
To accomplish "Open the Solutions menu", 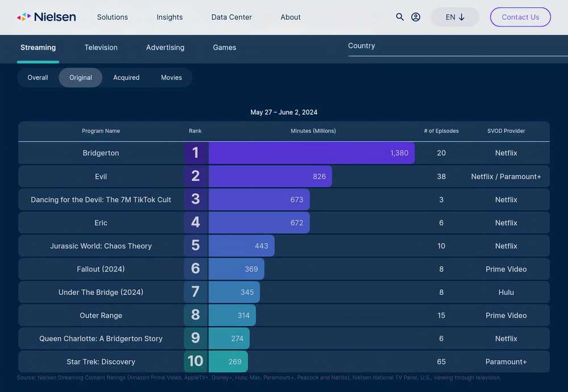I will (x=112, y=17).
